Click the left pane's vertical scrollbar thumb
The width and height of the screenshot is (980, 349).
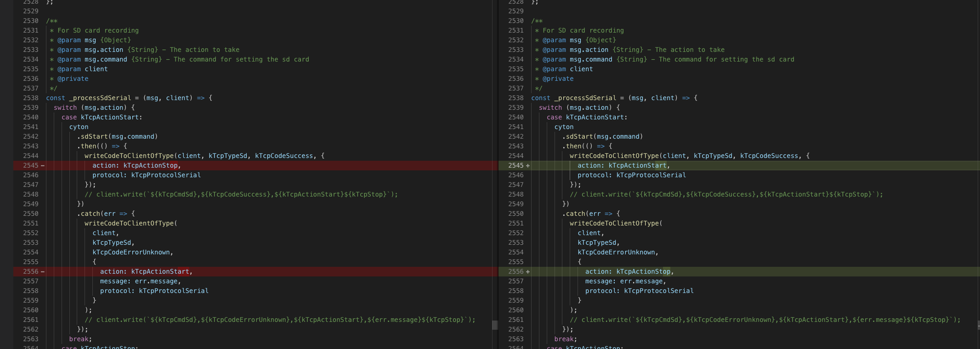[x=495, y=325]
